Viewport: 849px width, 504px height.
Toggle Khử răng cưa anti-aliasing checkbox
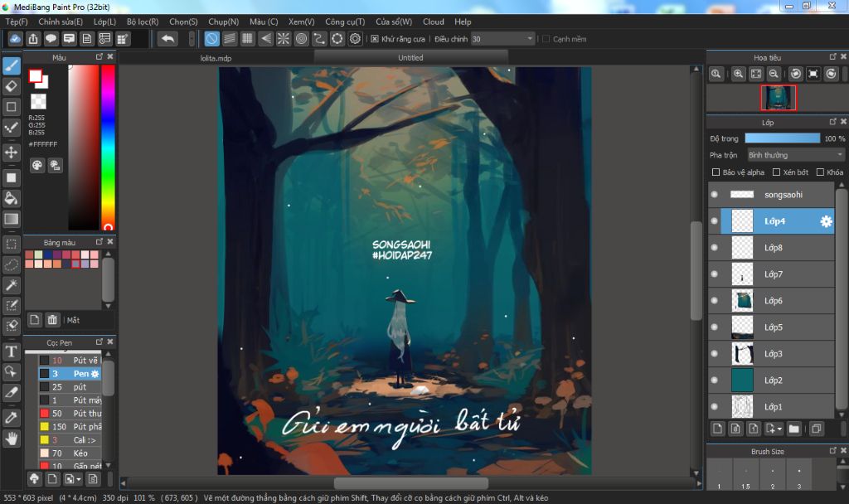tap(375, 39)
